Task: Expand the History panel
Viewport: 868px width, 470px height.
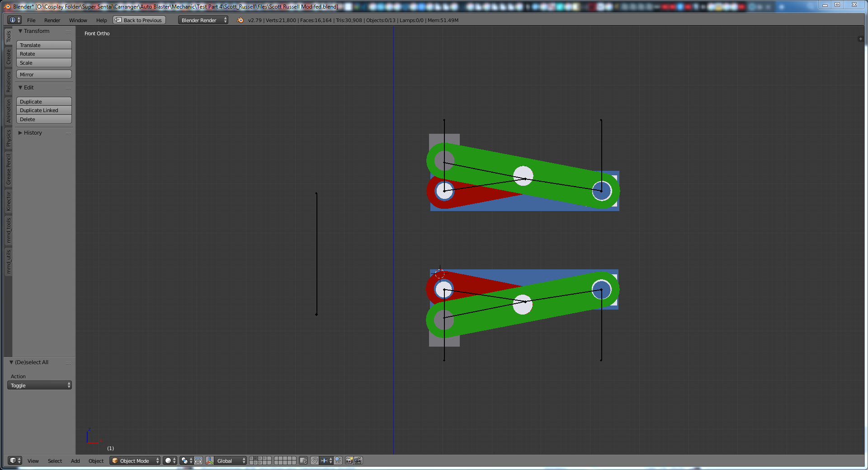Action: (20, 133)
